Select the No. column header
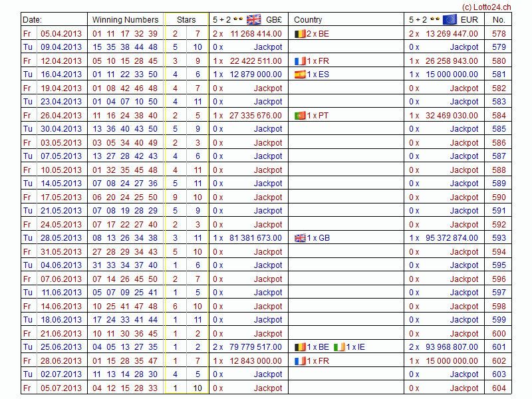The image size is (532, 399). point(499,20)
